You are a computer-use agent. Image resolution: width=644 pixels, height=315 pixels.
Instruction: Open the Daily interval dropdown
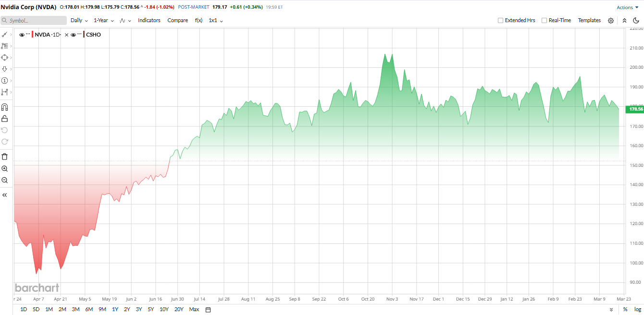pos(79,20)
